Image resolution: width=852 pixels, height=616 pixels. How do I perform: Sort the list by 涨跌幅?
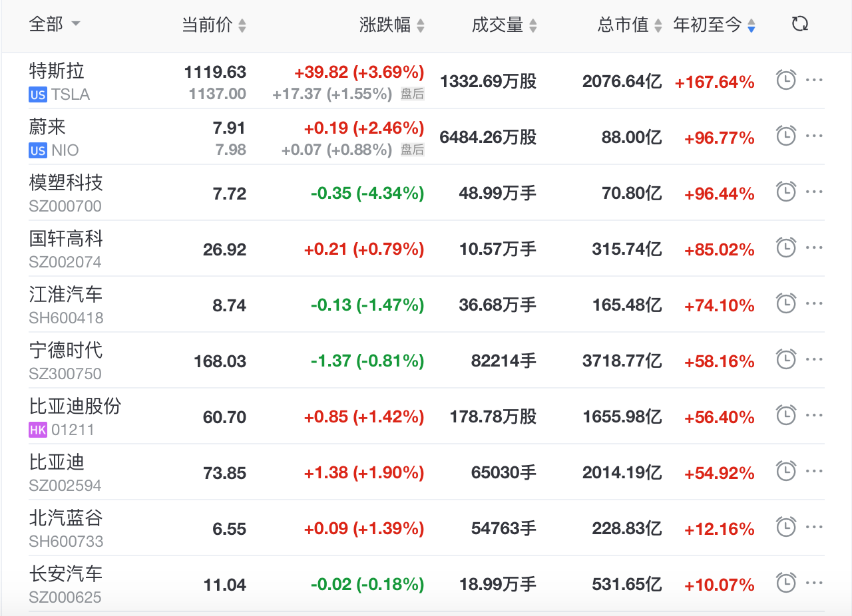click(x=391, y=25)
